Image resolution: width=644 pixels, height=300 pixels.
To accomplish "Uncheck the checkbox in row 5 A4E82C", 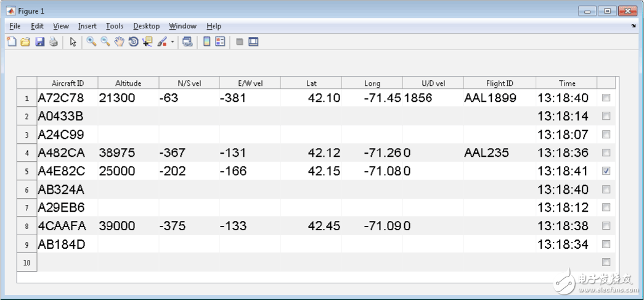I will tap(606, 171).
